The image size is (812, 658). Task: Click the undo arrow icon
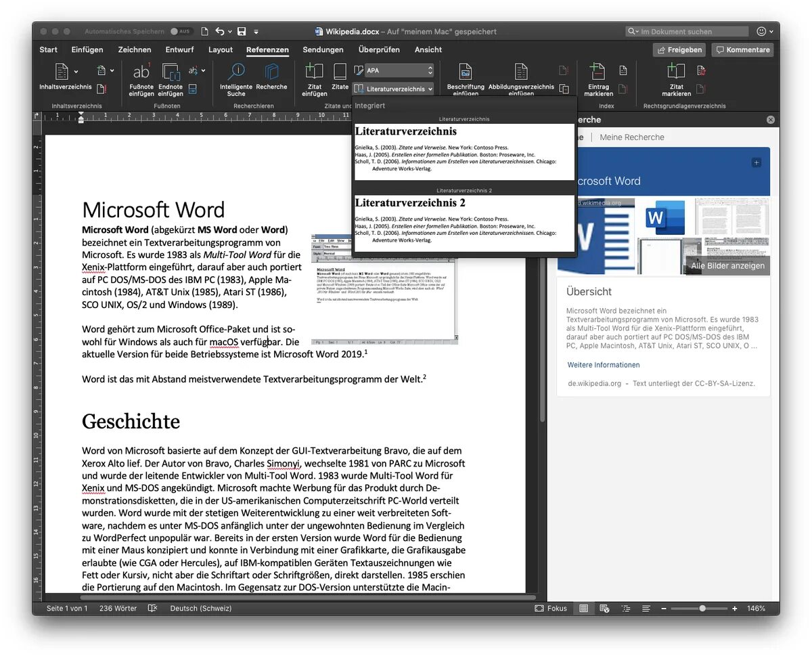pyautogui.click(x=219, y=31)
